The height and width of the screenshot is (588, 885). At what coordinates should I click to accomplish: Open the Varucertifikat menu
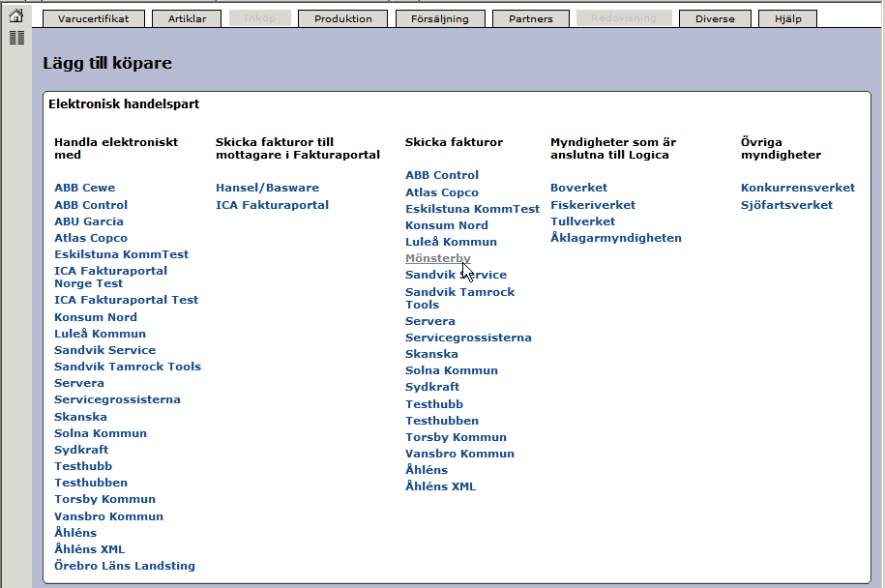[x=93, y=18]
